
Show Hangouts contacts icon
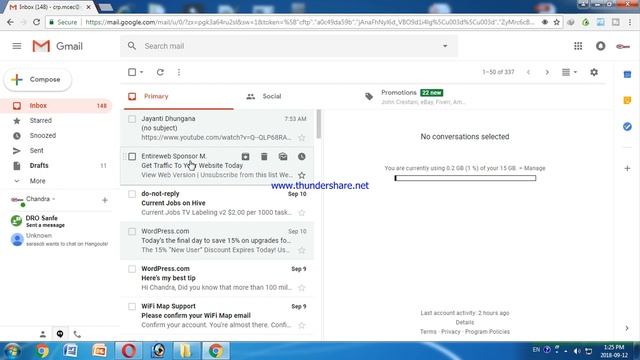click(x=43, y=334)
